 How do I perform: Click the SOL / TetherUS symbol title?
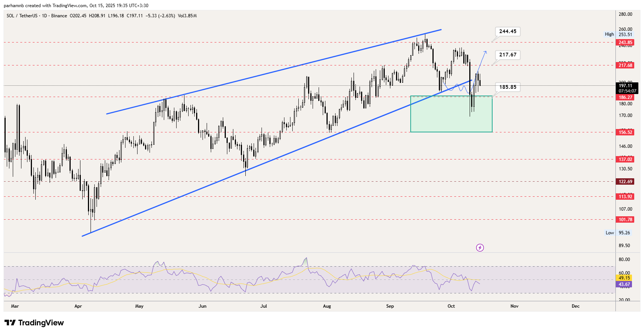pos(22,16)
